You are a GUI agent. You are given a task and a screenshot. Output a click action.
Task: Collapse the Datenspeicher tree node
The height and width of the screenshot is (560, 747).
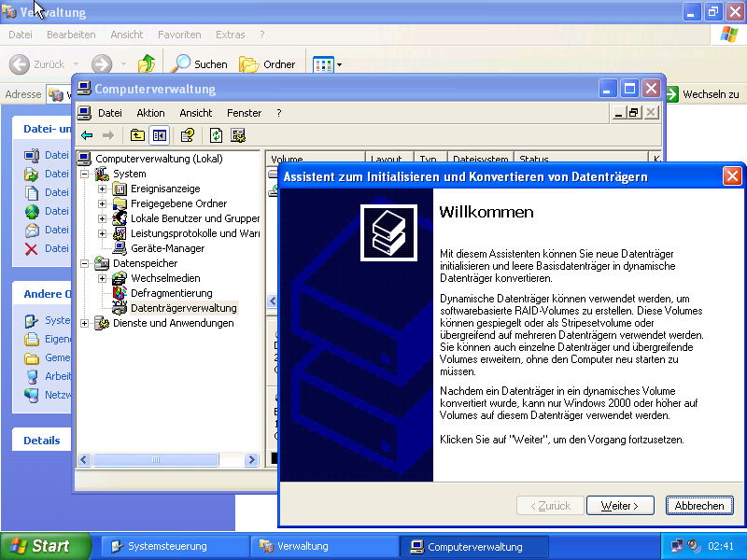coord(85,263)
